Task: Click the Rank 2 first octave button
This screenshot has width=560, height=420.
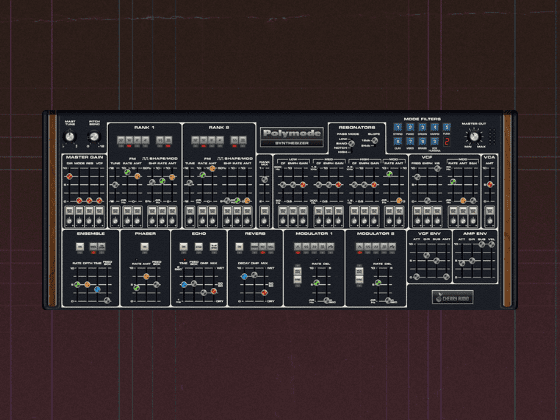Action: point(195,140)
